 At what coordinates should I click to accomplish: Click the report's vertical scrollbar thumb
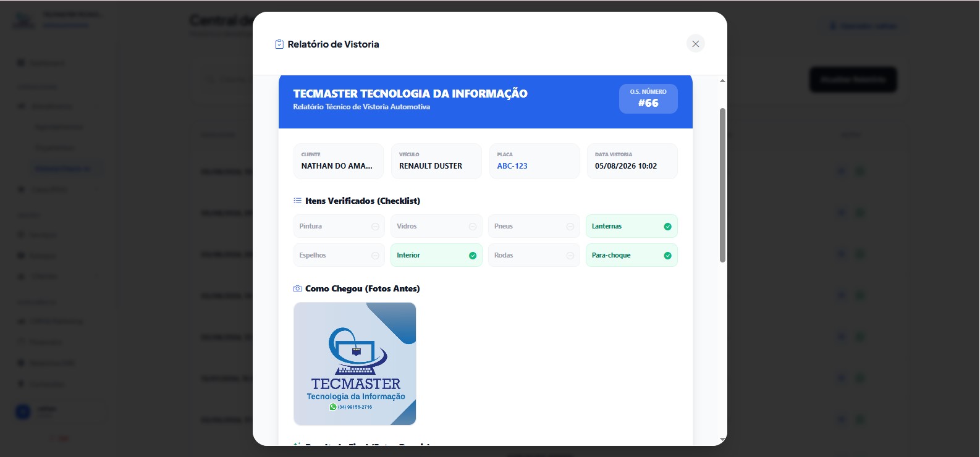click(722, 185)
